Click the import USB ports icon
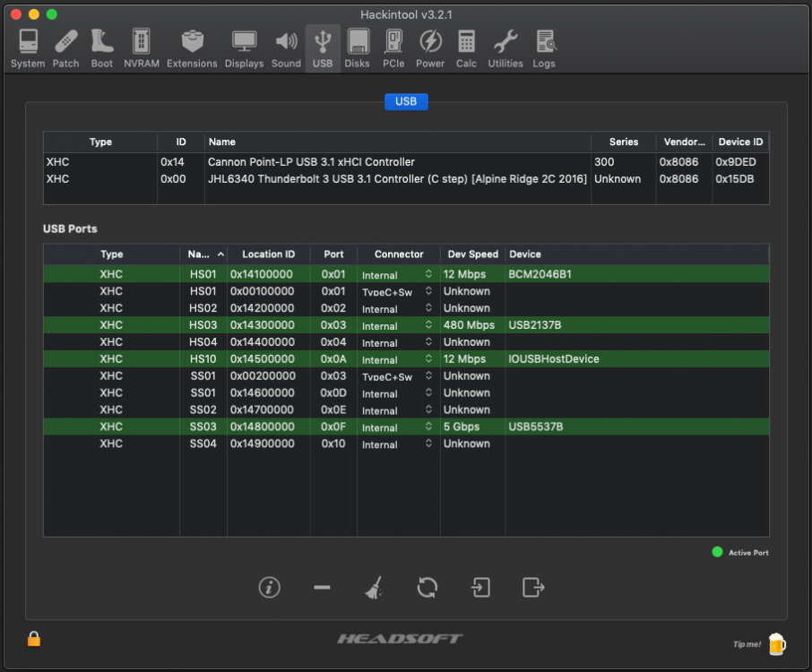The image size is (812, 672). coord(480,587)
